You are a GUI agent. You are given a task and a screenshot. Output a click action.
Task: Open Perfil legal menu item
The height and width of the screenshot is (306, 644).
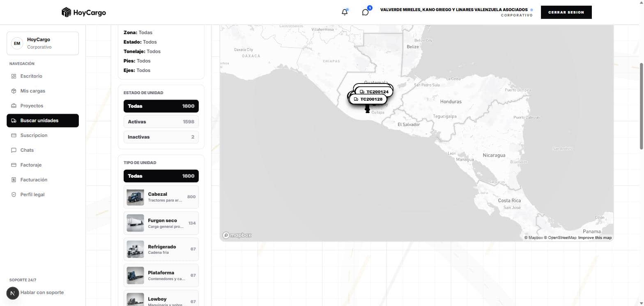[x=43, y=195]
